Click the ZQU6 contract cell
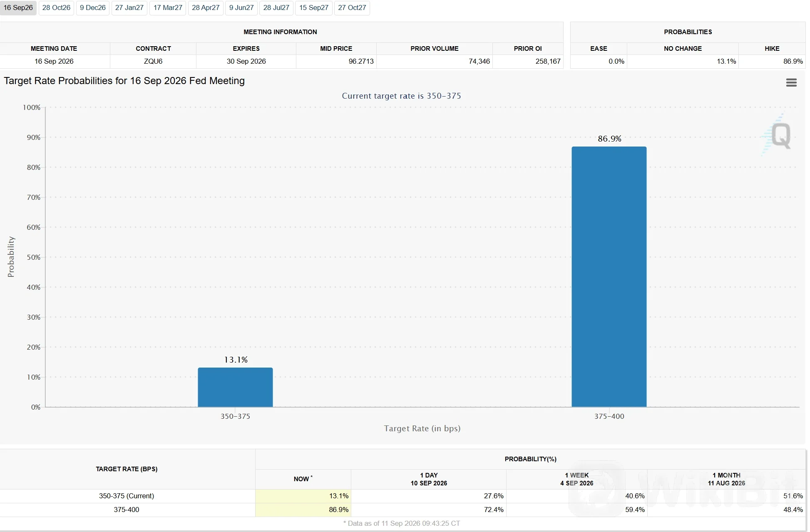This screenshot has height=532, width=810. [153, 62]
